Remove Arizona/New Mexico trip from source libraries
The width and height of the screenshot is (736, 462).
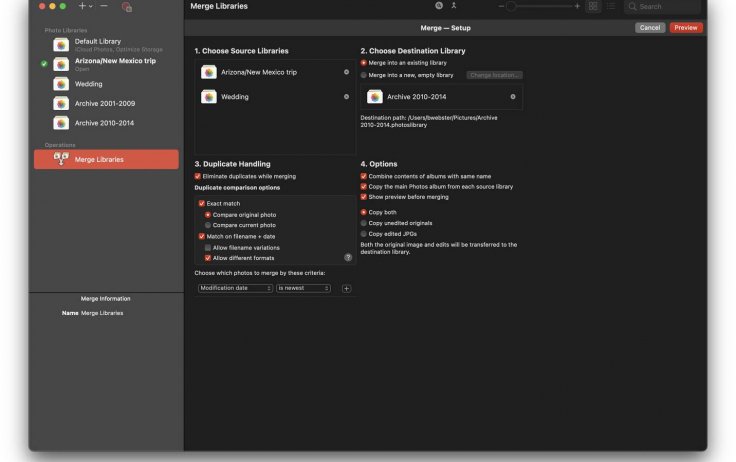(346, 72)
